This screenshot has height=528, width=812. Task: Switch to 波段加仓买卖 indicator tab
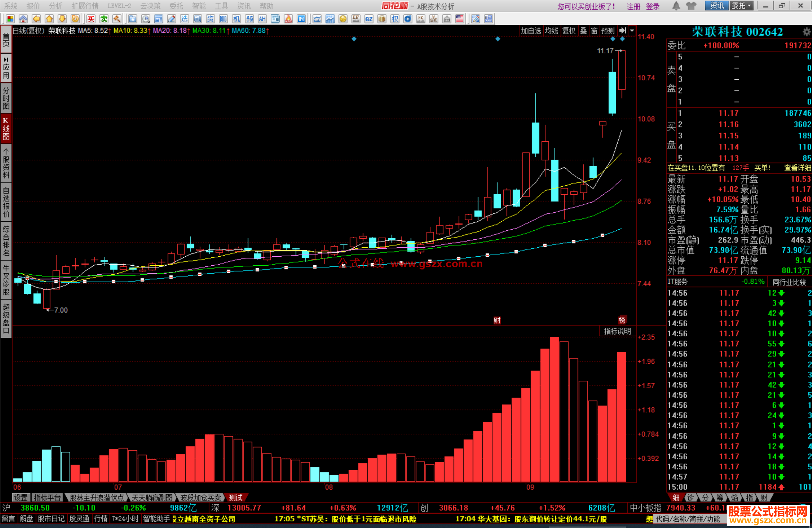(201, 498)
